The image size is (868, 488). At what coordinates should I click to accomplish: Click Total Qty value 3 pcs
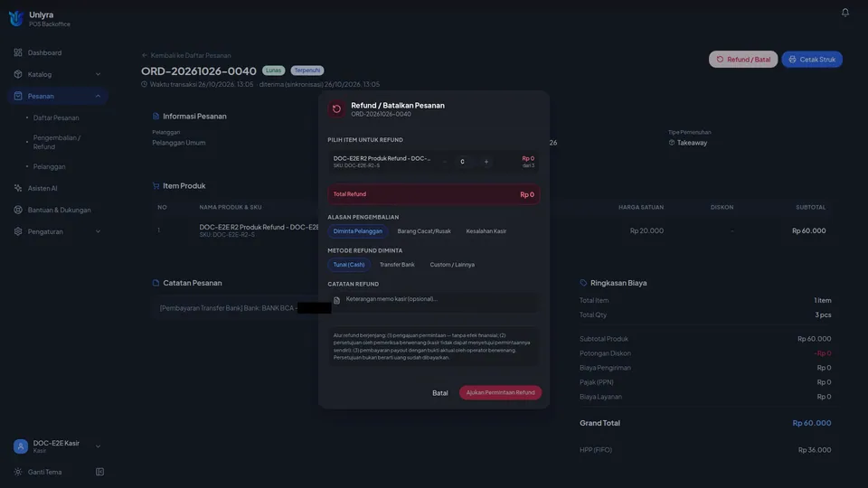(x=823, y=314)
